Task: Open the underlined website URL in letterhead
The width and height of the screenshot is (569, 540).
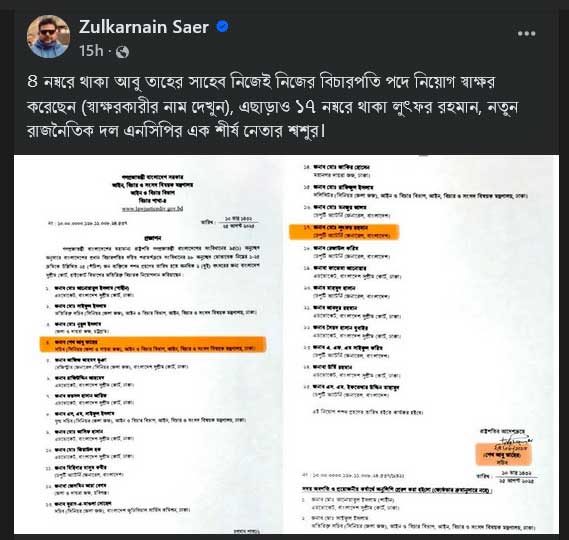Action: pos(152,209)
